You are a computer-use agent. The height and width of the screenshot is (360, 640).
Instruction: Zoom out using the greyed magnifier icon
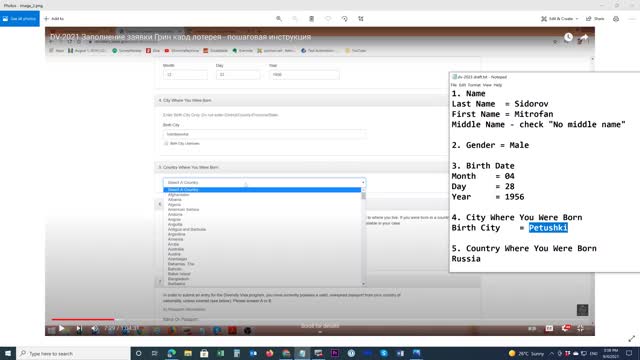[295, 19]
